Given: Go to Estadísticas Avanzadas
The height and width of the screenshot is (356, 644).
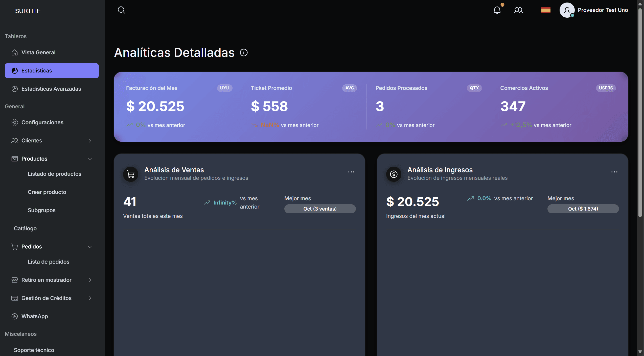Looking at the screenshot, I should (x=51, y=89).
